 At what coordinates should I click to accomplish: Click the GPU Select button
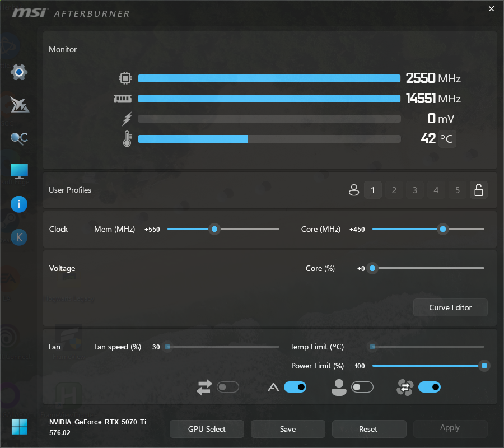(x=207, y=429)
